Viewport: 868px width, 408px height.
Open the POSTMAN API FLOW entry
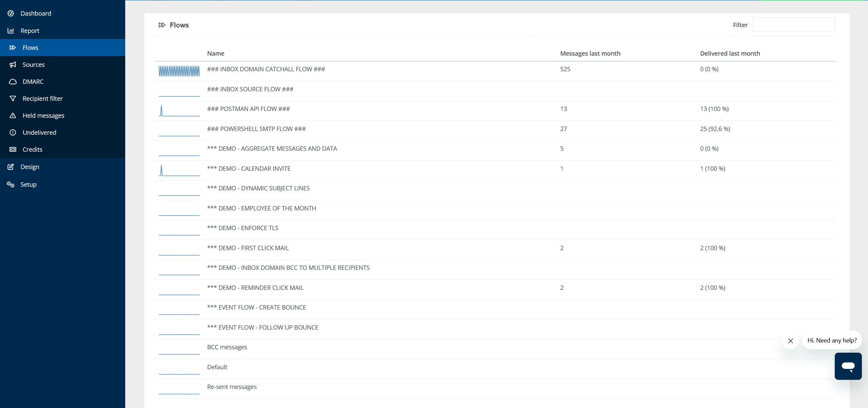[248, 109]
